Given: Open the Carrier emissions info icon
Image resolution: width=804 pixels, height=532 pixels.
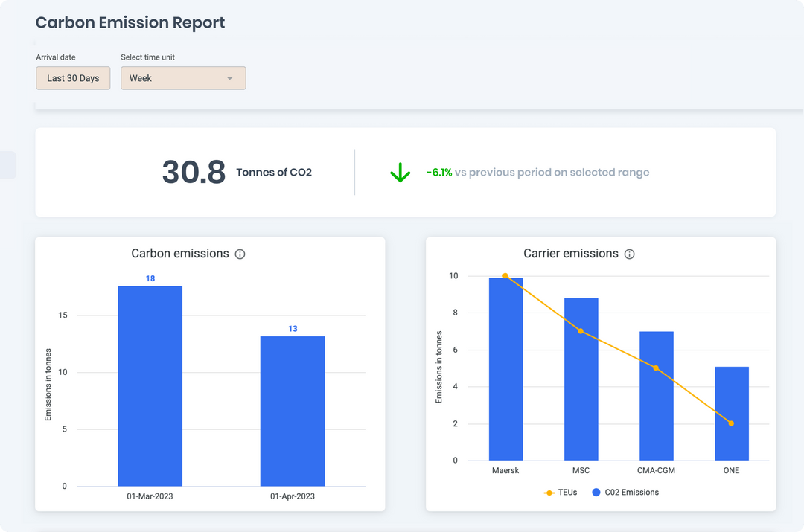Looking at the screenshot, I should coord(630,254).
